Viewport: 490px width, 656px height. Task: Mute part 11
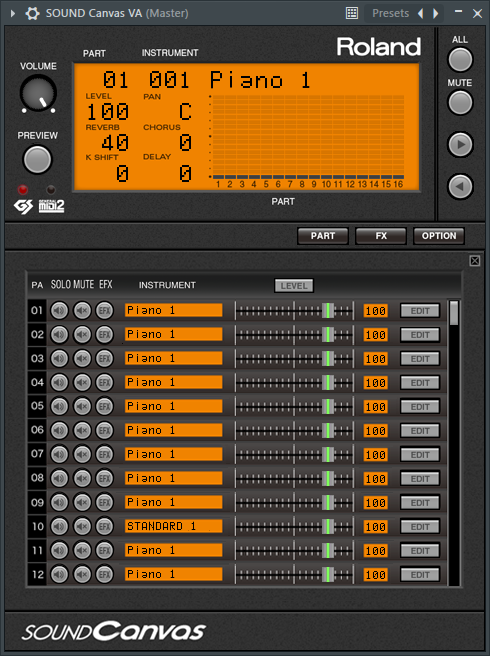(x=82, y=550)
